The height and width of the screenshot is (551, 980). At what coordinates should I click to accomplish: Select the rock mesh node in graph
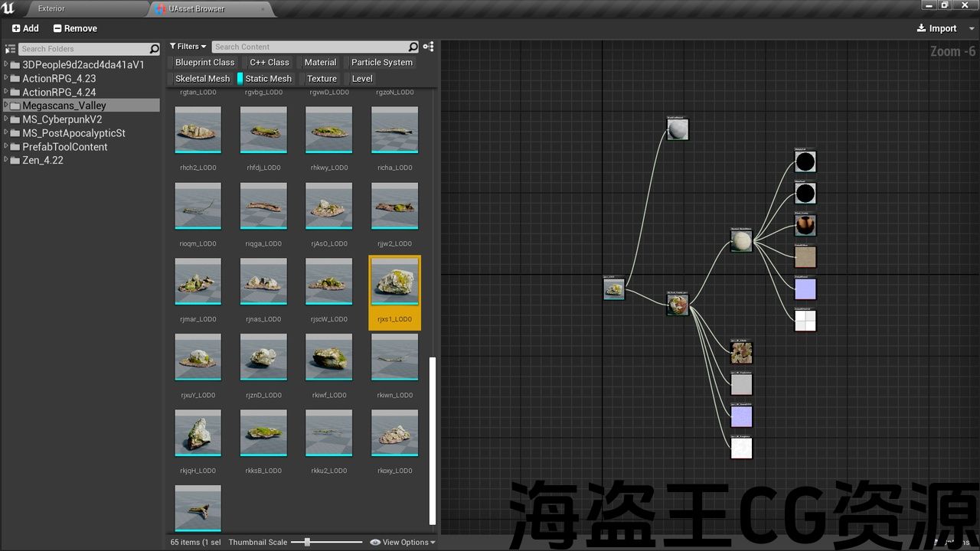613,289
